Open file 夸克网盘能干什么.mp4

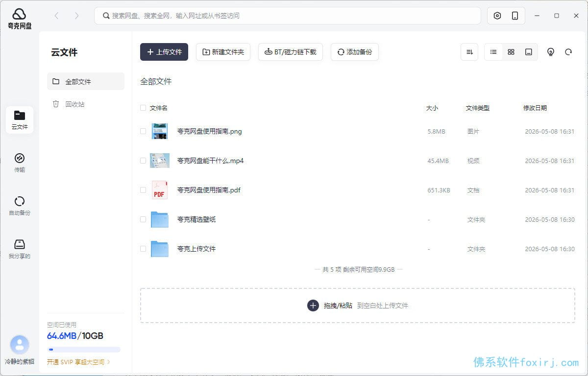click(211, 161)
